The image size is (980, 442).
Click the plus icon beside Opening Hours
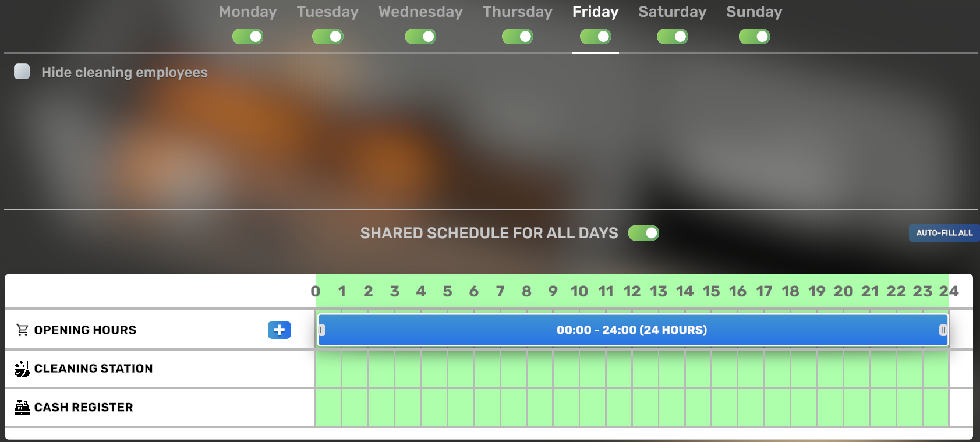pyautogui.click(x=280, y=330)
